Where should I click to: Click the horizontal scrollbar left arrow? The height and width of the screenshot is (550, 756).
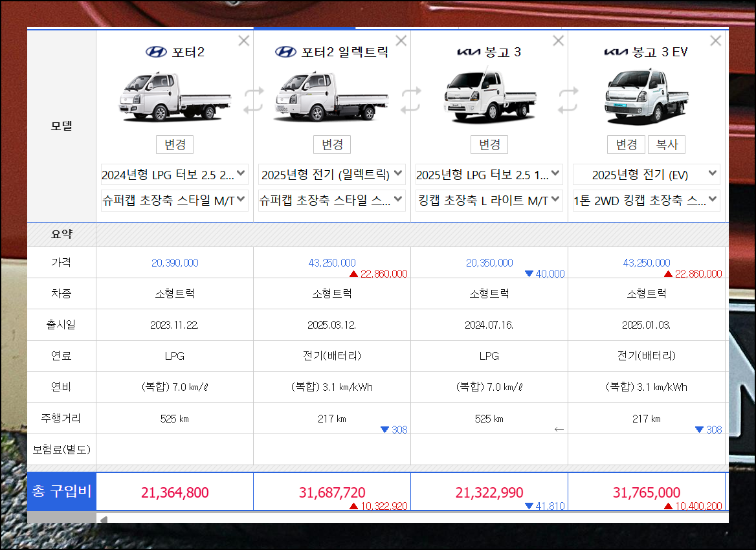point(104,519)
